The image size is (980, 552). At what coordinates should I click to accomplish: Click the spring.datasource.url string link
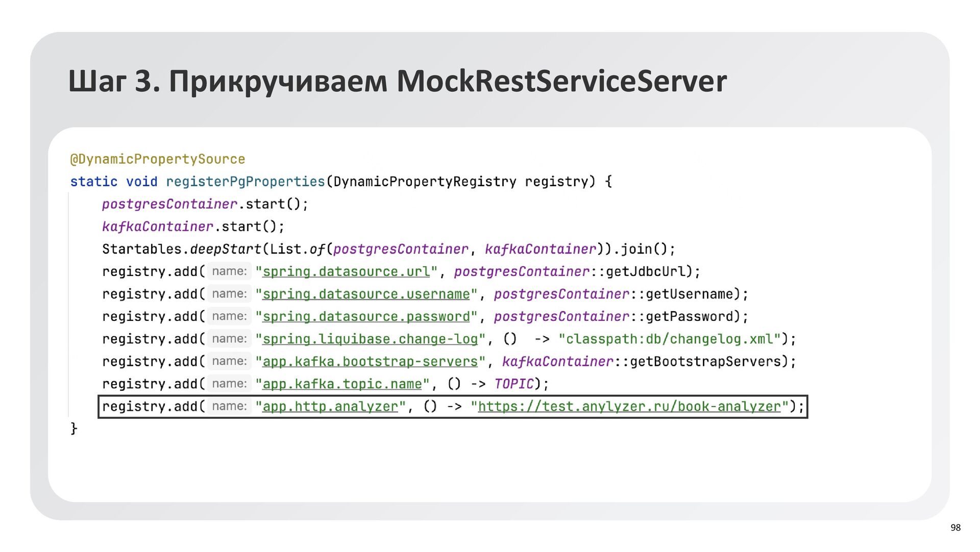tap(346, 271)
